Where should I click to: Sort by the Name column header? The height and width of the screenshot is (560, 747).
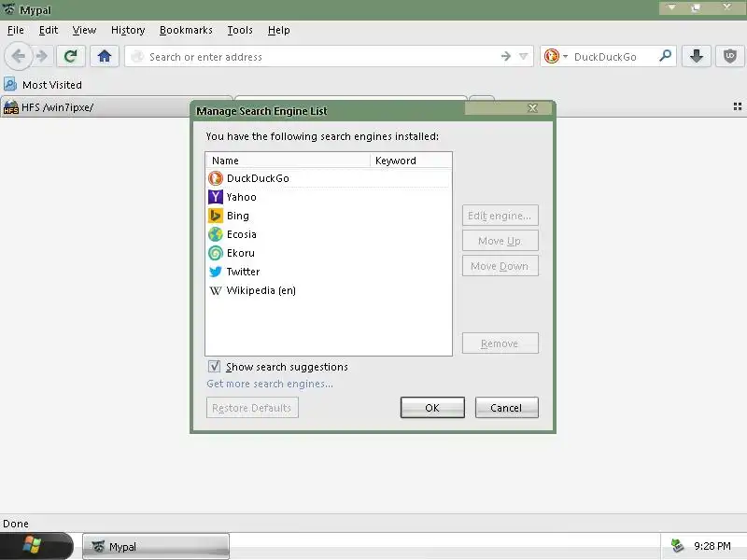288,161
